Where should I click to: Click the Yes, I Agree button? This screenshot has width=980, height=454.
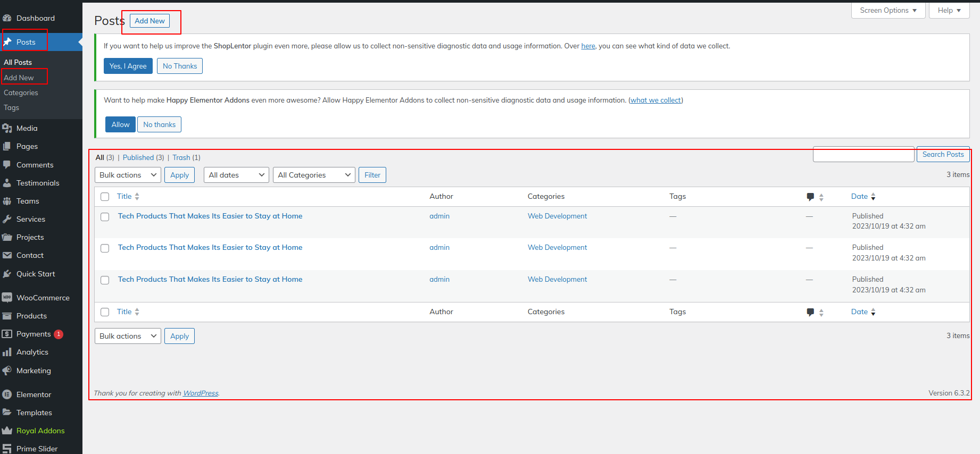coord(128,66)
